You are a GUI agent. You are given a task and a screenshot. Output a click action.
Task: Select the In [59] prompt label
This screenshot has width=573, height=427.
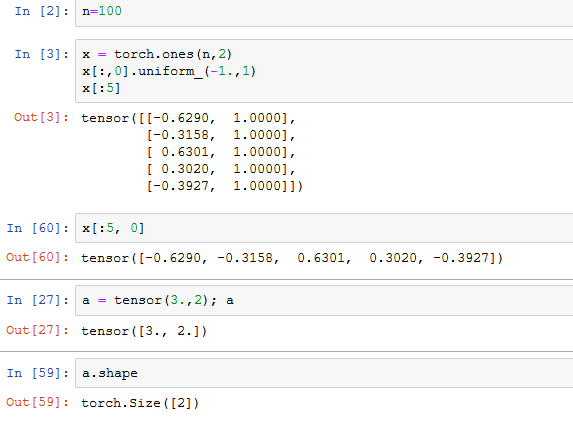click(38, 373)
